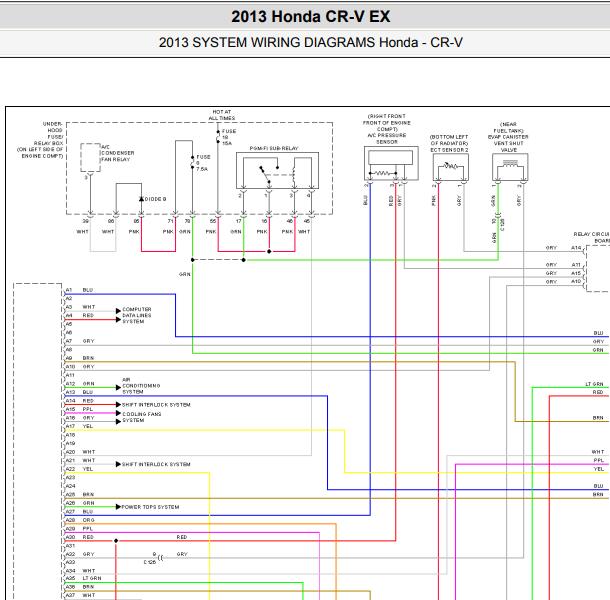The width and height of the screenshot is (610, 600).
Task: Click the 'ECT SENSOR 2' location label
Action: (x=449, y=143)
